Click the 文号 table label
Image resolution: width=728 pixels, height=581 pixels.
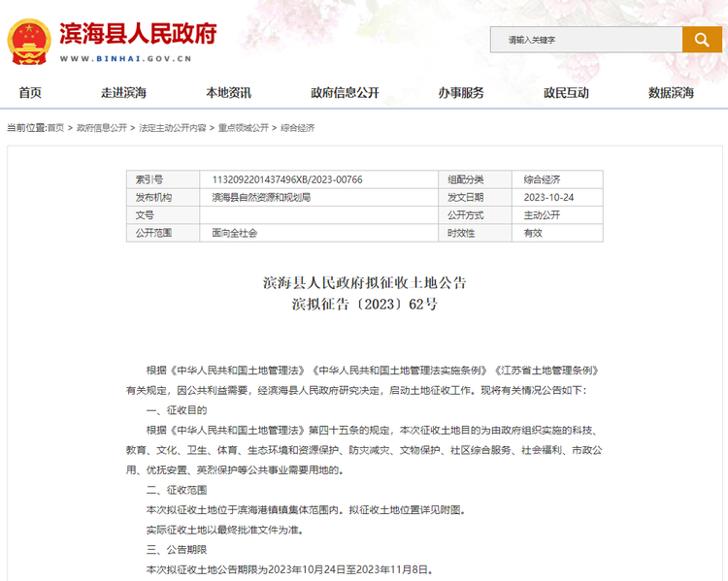[145, 215]
